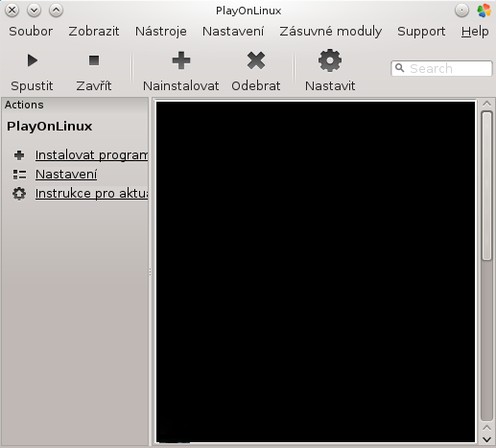Click the list icon beside Nastavení link
The height and width of the screenshot is (448, 496).
[19, 175]
